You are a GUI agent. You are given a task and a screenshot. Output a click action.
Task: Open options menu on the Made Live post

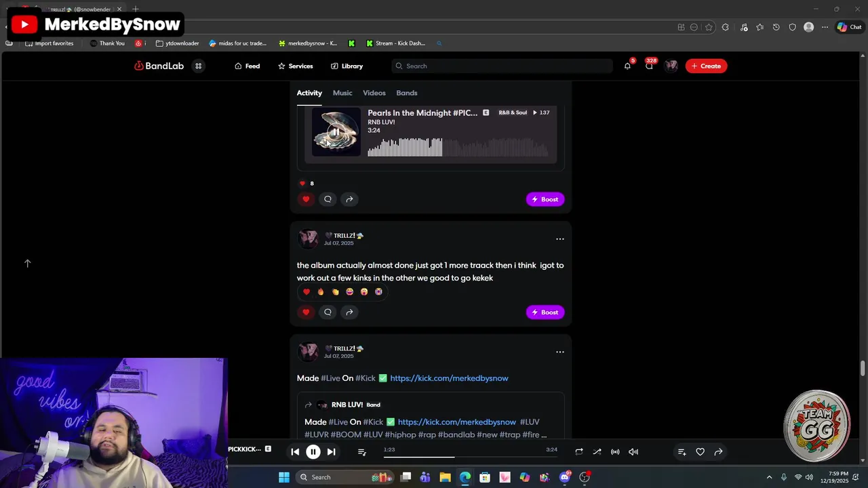(560, 352)
